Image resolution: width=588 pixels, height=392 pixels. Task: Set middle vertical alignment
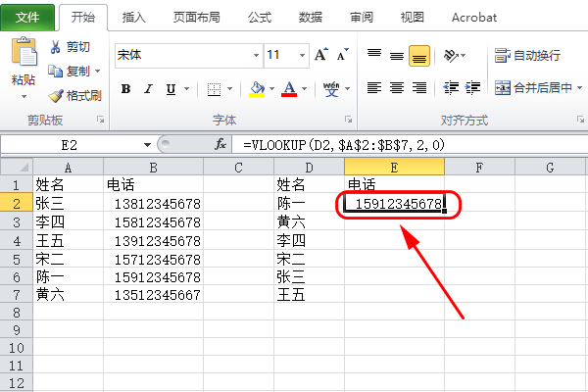coord(397,55)
